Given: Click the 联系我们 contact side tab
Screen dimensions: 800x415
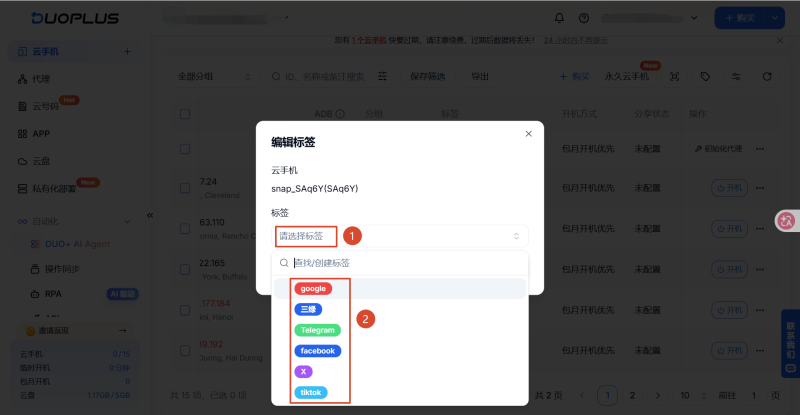Looking at the screenshot, I should [790, 344].
